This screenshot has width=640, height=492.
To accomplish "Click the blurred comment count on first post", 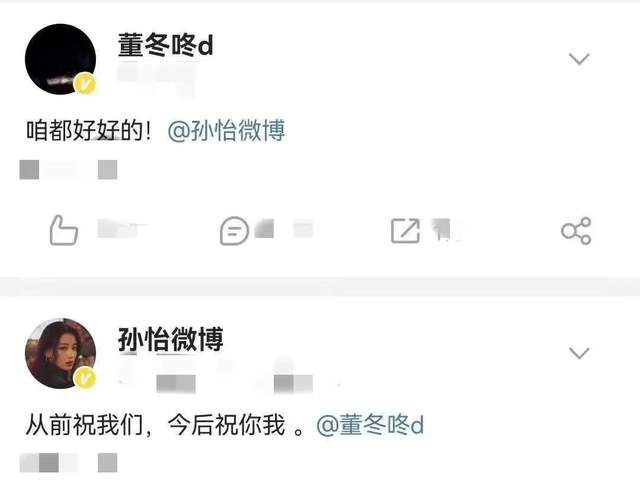I will [284, 229].
